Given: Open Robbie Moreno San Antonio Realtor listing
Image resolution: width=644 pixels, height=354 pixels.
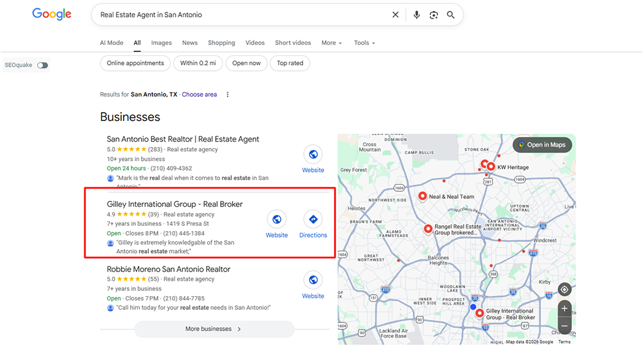Looking at the screenshot, I should pos(168,270).
